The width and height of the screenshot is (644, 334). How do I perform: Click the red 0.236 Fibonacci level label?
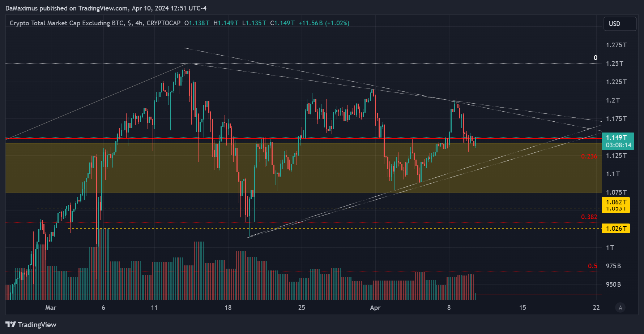coord(589,156)
